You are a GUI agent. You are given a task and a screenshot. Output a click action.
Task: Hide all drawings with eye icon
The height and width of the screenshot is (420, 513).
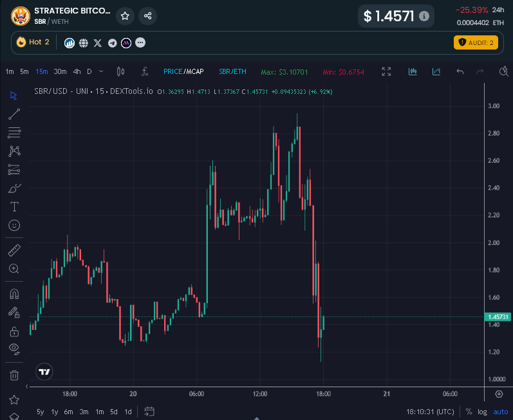14,349
